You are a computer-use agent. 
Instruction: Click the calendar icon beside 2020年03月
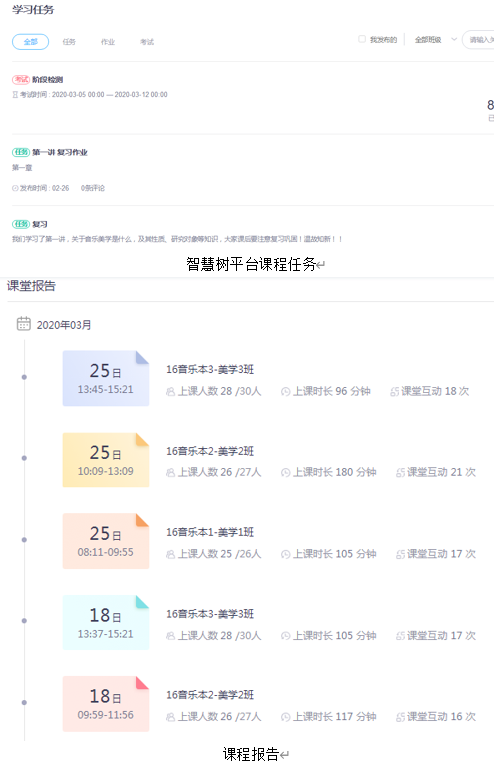point(23,323)
